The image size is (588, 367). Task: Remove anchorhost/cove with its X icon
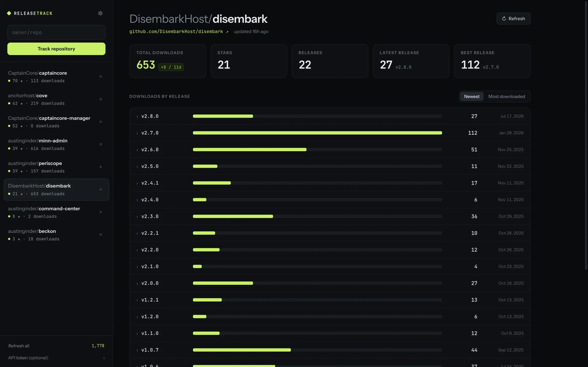pos(101,99)
